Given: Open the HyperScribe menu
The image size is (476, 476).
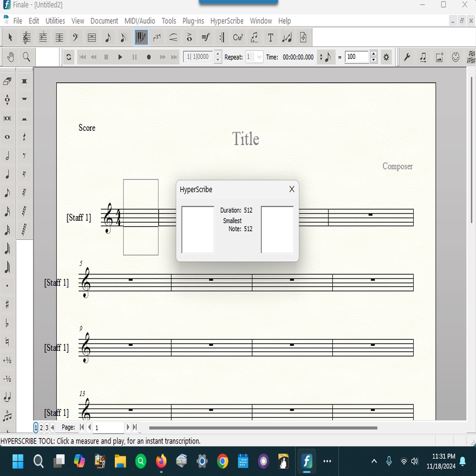Looking at the screenshot, I should (227, 21).
